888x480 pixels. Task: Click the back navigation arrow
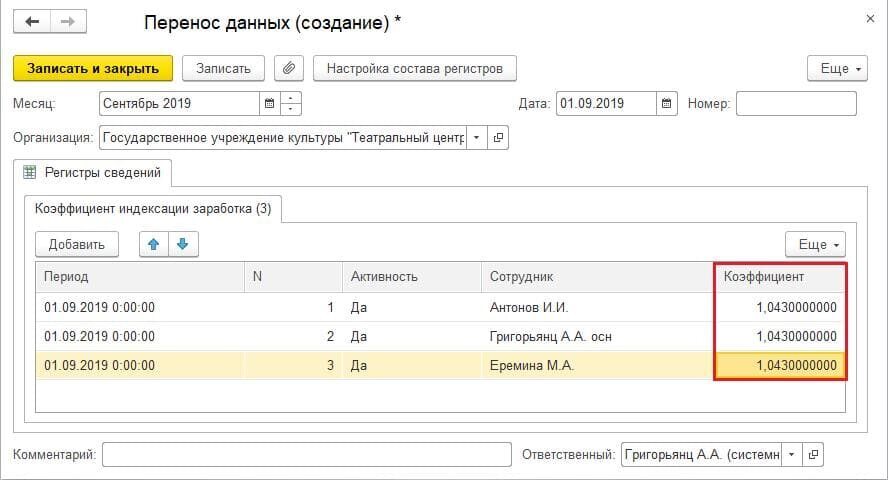click(31, 23)
